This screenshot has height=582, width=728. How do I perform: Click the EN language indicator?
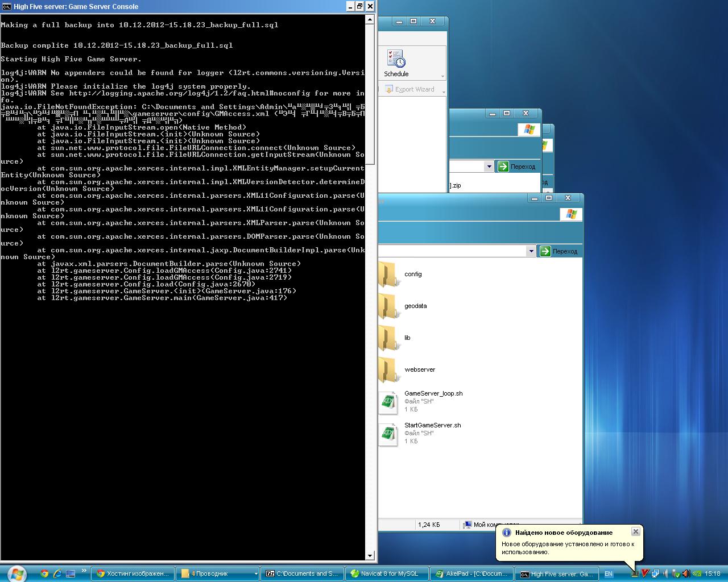(609, 574)
